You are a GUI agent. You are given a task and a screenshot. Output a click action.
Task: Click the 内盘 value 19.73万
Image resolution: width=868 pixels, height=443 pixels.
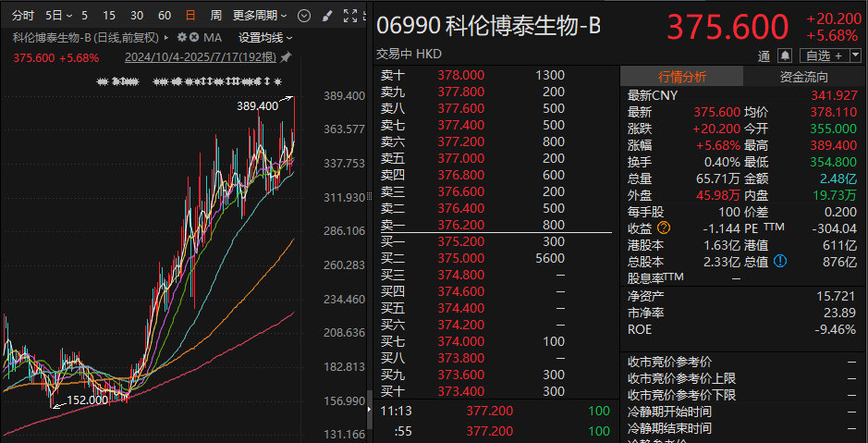click(x=834, y=195)
